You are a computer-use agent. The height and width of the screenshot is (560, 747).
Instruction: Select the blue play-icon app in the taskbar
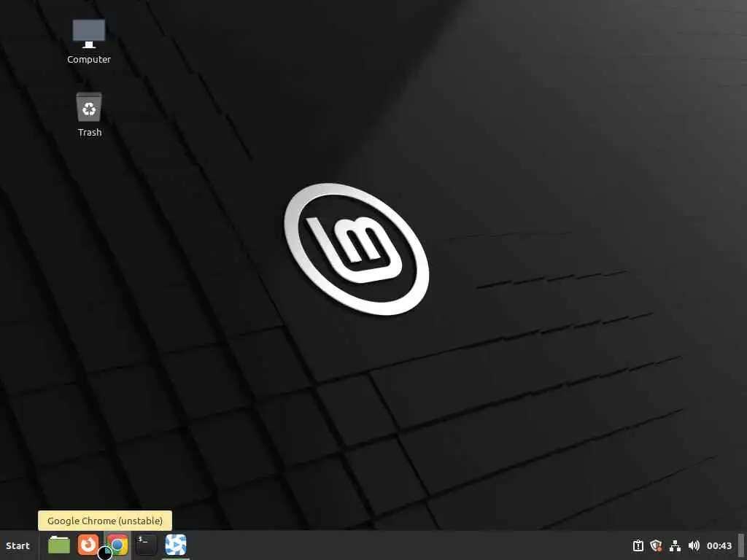point(176,545)
